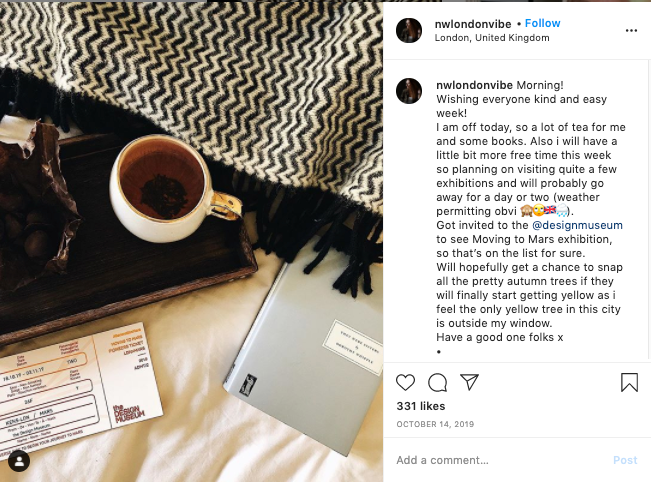651x482 pixels.
Task: Open comments via the speech bubble icon
Action: click(438, 382)
